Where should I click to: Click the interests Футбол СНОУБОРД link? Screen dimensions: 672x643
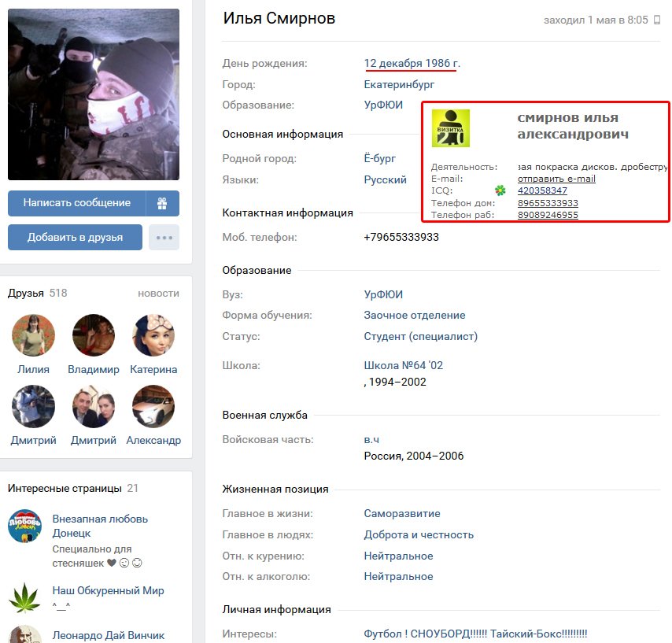pyautogui.click(x=475, y=634)
